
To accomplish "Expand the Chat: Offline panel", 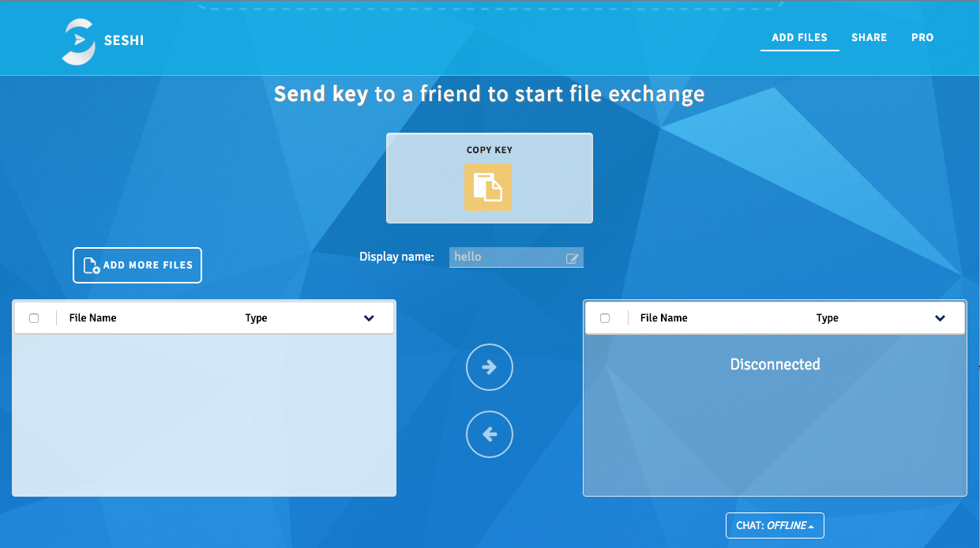I will click(774, 526).
